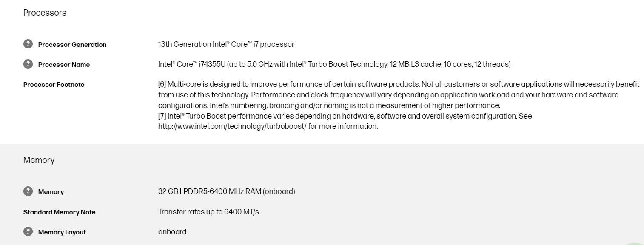Click the Standard Memory Note label
The width and height of the screenshot is (644, 245).
pyautogui.click(x=59, y=212)
